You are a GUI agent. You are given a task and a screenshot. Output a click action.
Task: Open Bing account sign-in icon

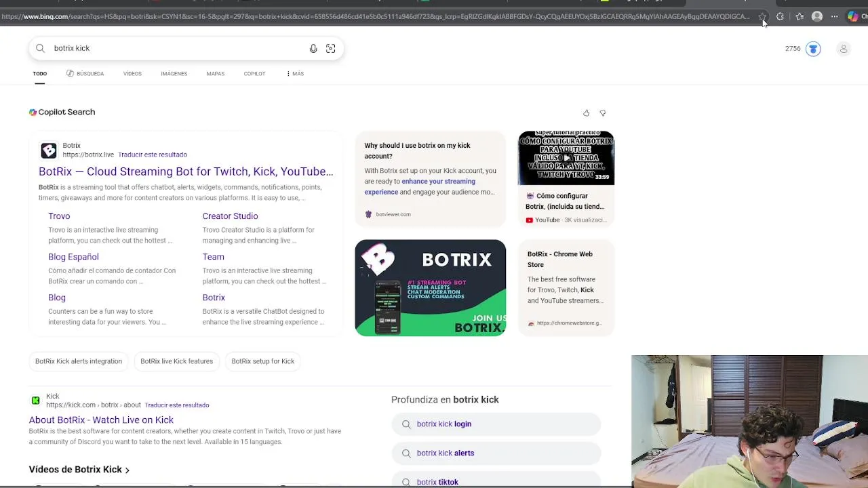[x=844, y=49]
